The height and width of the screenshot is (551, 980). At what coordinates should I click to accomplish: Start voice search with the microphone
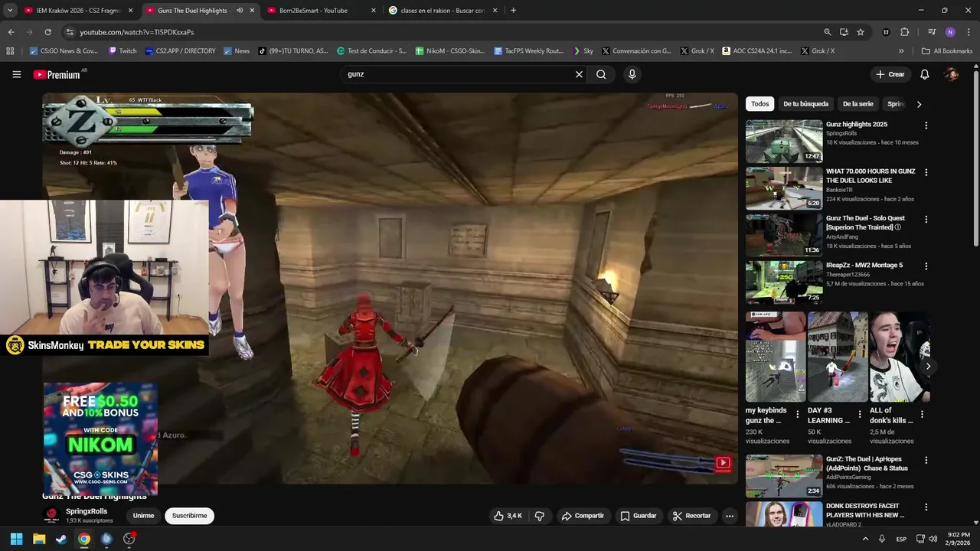click(x=632, y=74)
